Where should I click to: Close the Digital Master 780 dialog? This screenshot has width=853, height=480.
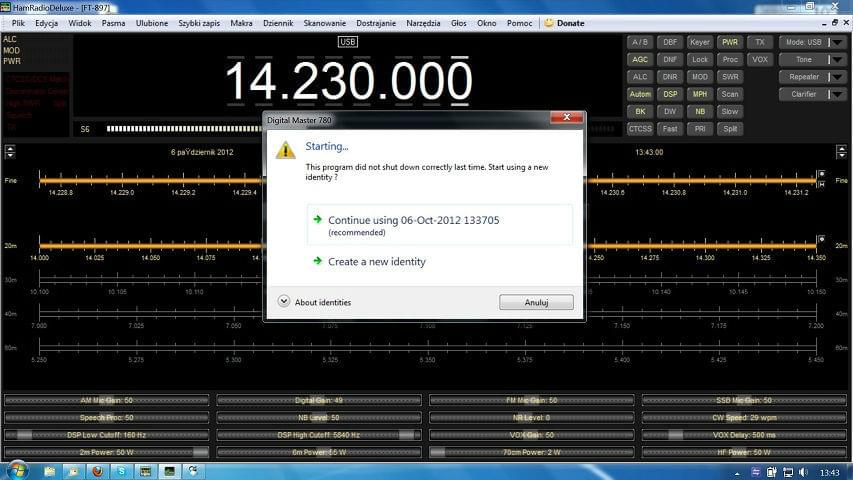pos(566,118)
